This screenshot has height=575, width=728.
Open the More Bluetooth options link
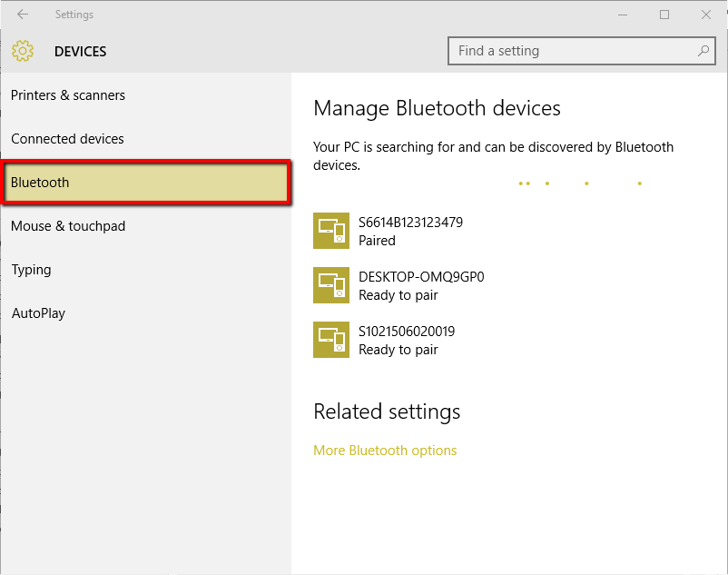(385, 451)
